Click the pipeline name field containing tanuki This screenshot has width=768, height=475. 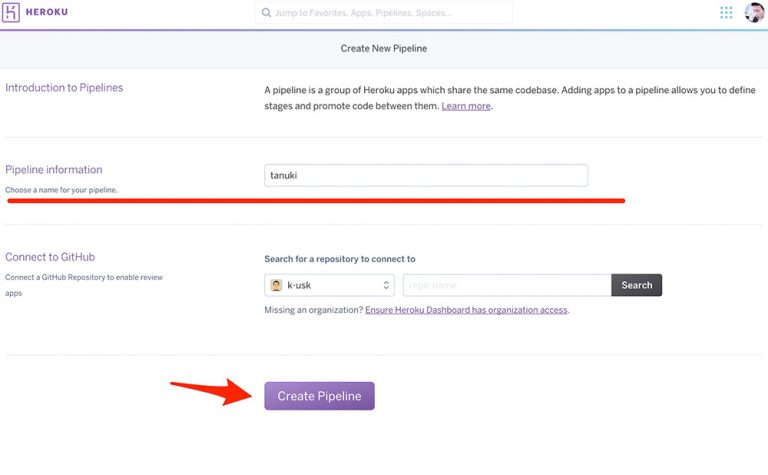[x=426, y=175]
